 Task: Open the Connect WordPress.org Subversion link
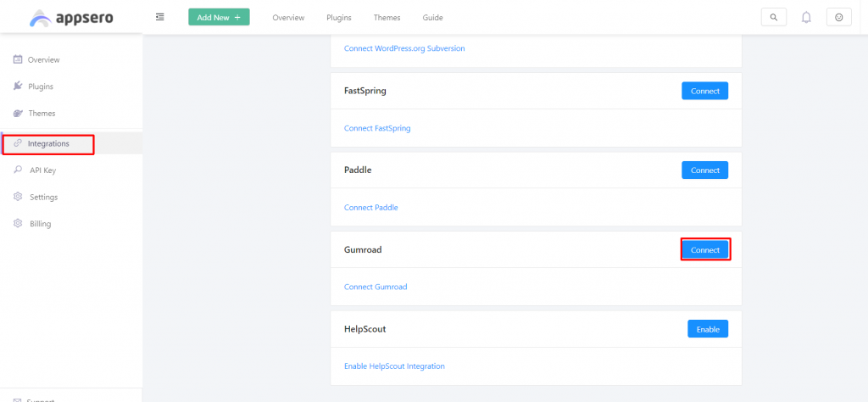click(x=404, y=48)
